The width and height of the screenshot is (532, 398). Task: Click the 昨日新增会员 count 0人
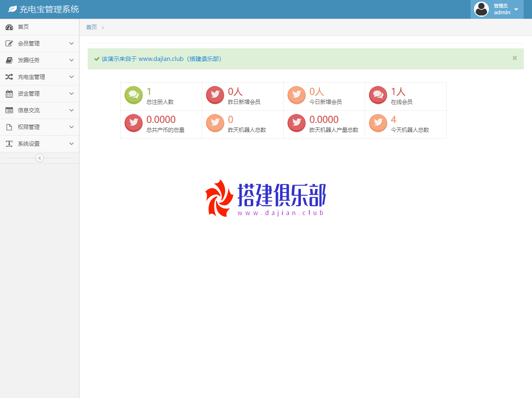tap(235, 91)
